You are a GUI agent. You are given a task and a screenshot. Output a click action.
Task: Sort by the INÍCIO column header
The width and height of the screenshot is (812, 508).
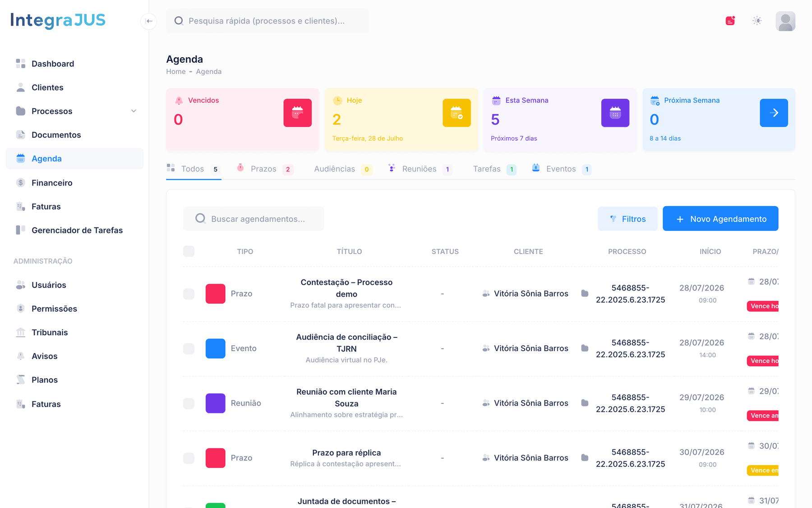coord(710,251)
